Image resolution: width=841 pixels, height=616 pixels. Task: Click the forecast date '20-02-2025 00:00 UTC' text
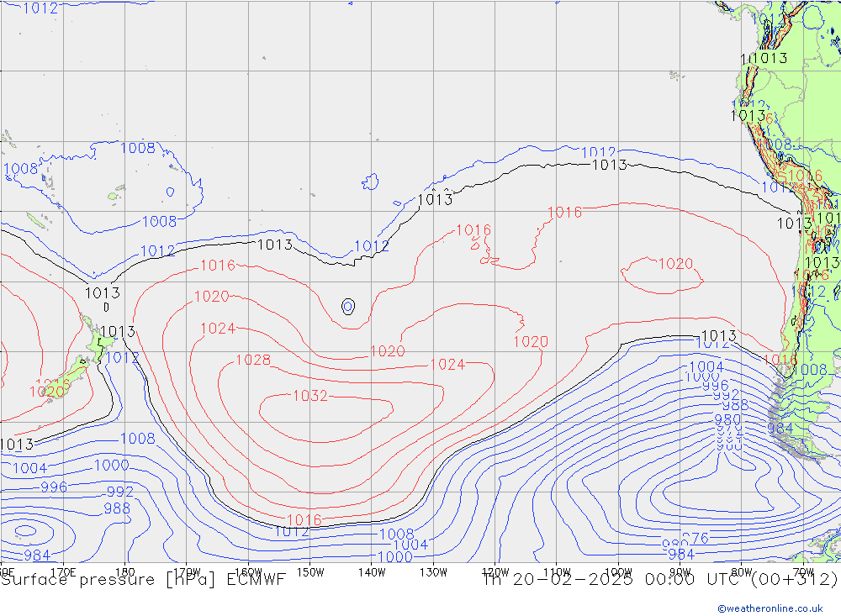627,580
